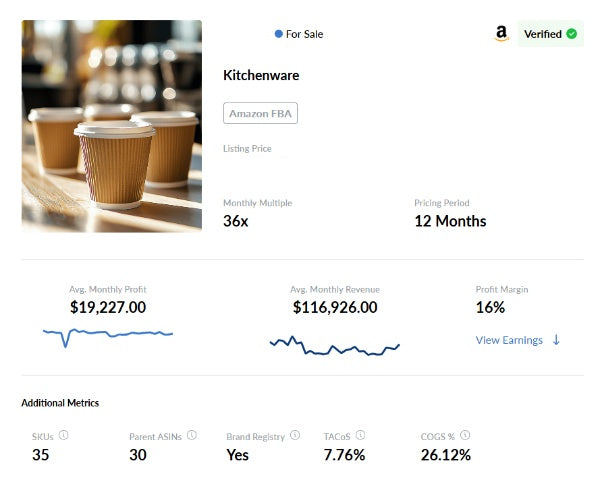Select the SKUs value 35

pyautogui.click(x=41, y=455)
